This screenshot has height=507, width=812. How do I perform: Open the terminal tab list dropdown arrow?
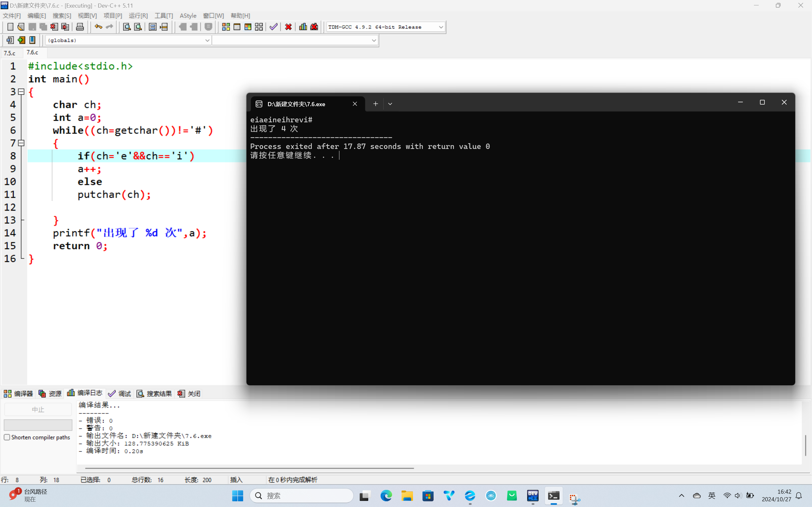point(390,104)
